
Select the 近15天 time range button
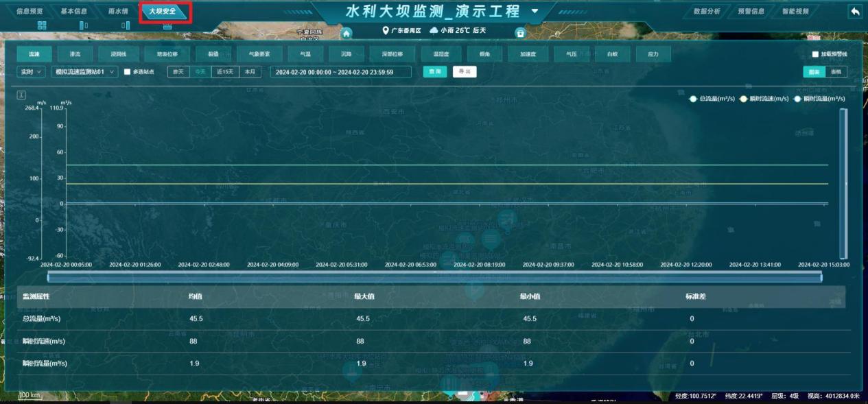[x=225, y=72]
